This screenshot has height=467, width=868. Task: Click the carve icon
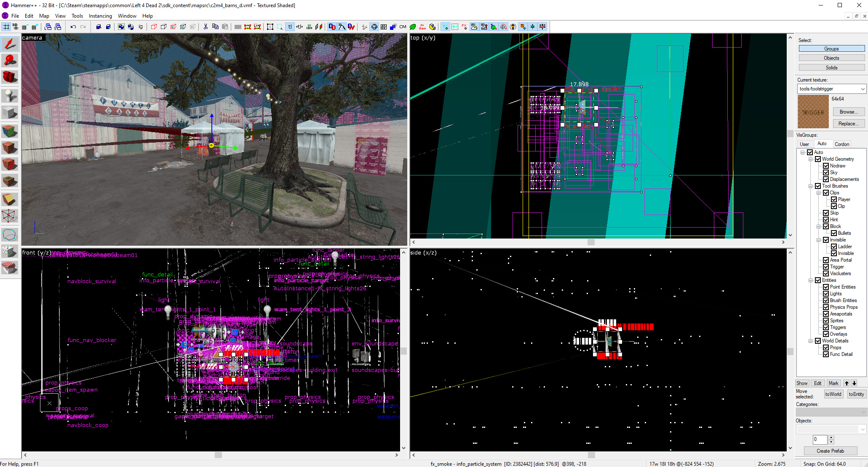click(x=99, y=27)
